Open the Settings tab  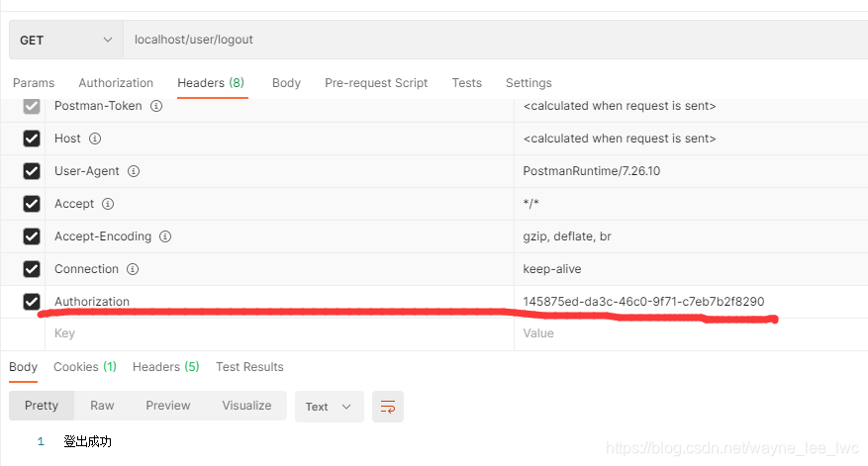pyautogui.click(x=529, y=83)
